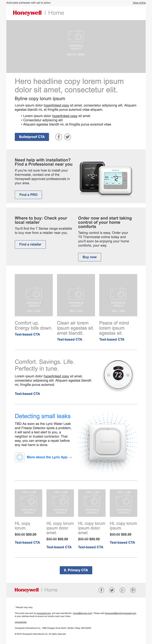Screen dimensions: 152x644
Task: Click the T Series thermostats product image
Action: click(106, 178)
